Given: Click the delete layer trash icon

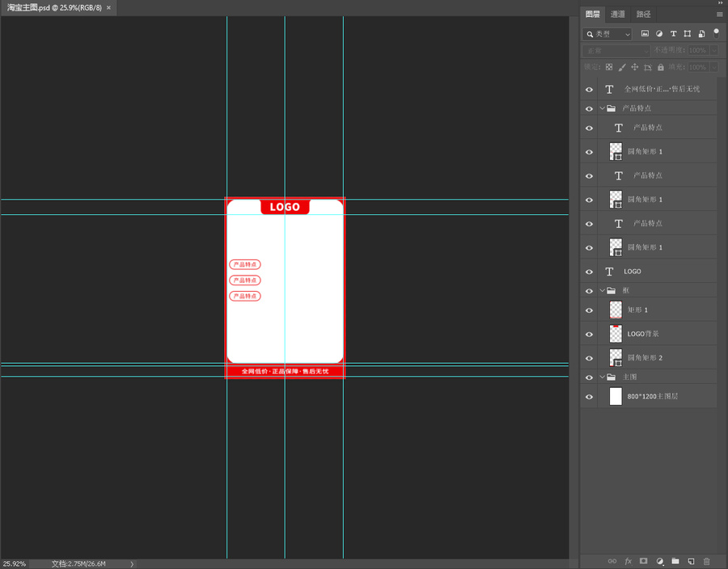Looking at the screenshot, I should pos(707,561).
